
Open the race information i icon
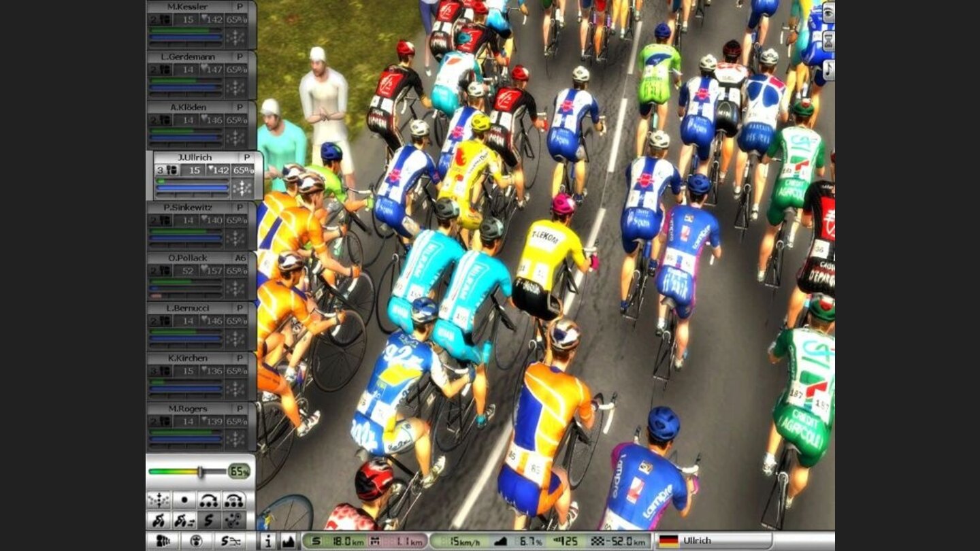pos(268,541)
